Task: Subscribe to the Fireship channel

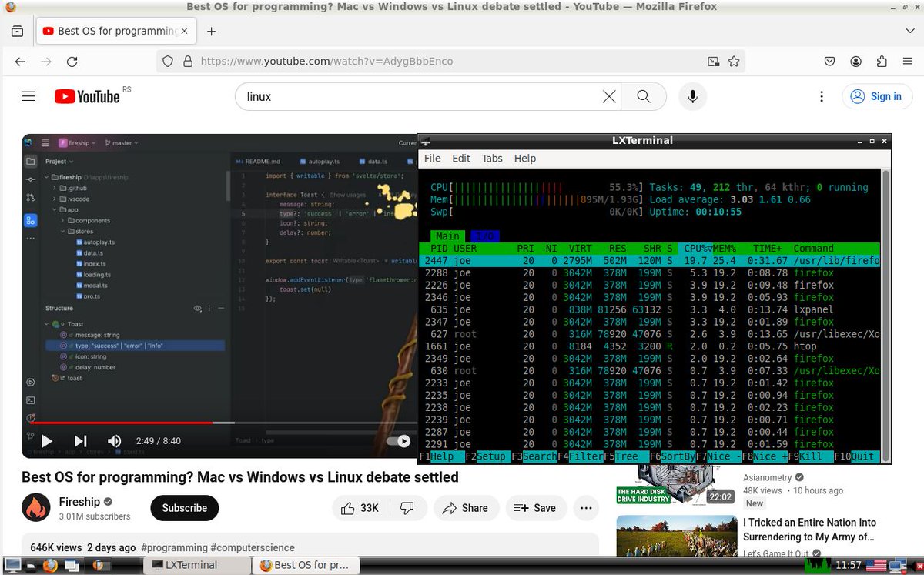Action: point(185,508)
